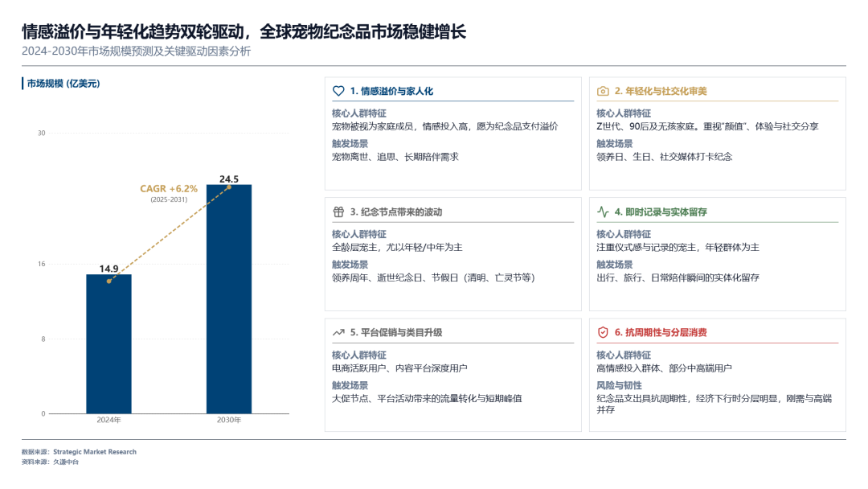The image size is (868, 489).
Task: Select the 2024年 bar in the chart
Action: click(108, 346)
